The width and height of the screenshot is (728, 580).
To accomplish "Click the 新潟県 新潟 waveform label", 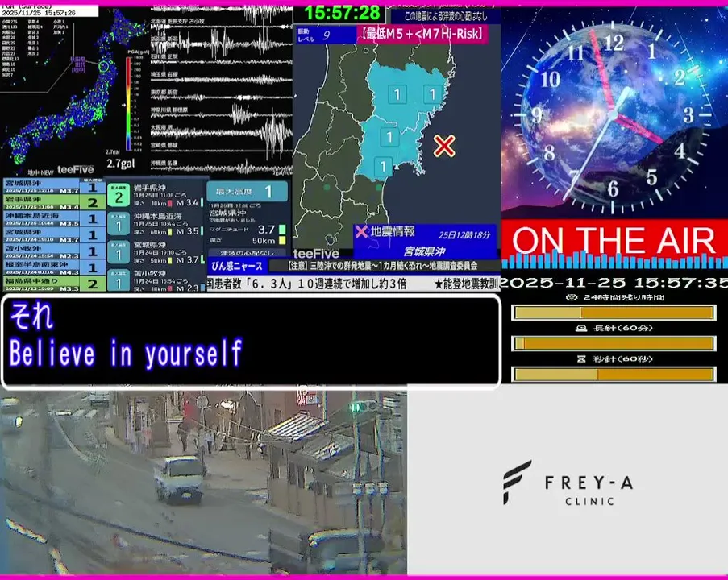I will point(164,39).
